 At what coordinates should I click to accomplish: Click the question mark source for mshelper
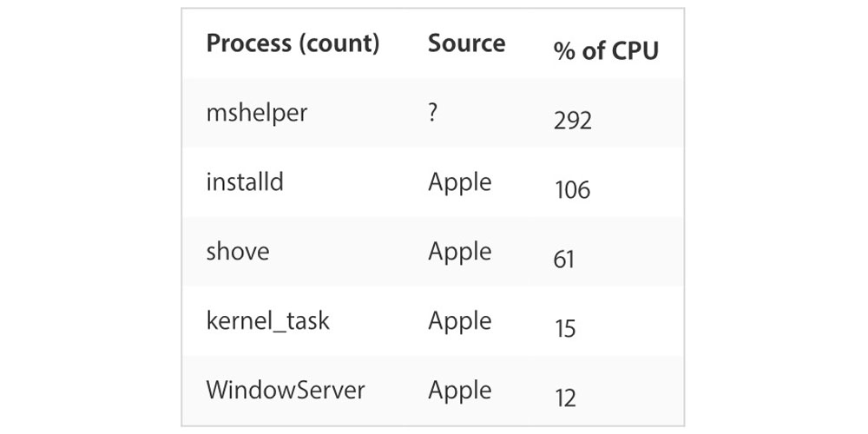(433, 113)
